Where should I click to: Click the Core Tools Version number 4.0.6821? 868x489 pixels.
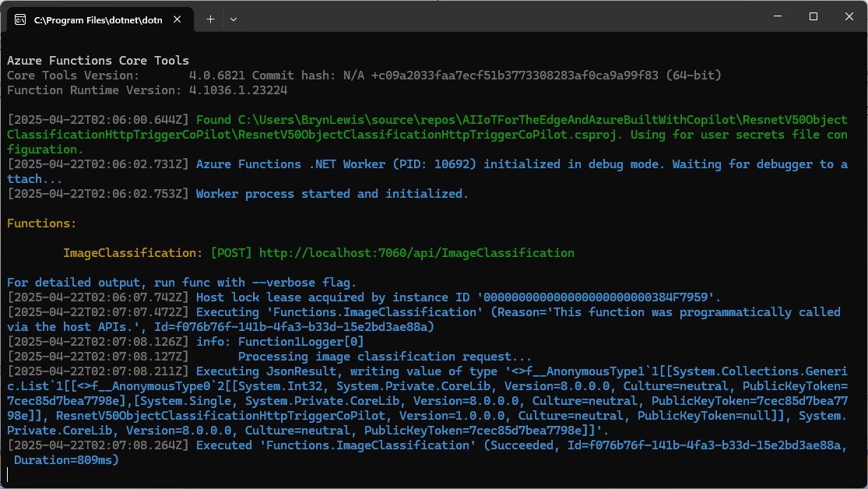click(x=217, y=76)
